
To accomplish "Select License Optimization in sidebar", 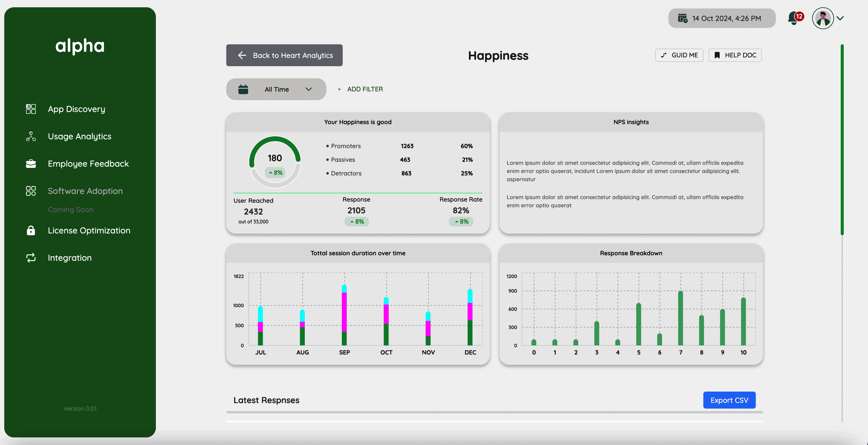I will point(89,231).
